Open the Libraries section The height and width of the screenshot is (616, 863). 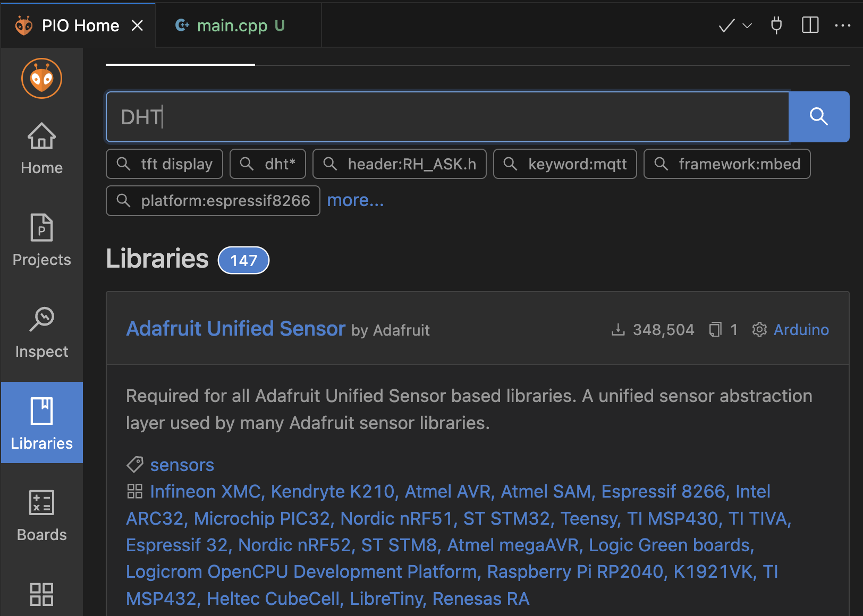point(41,423)
